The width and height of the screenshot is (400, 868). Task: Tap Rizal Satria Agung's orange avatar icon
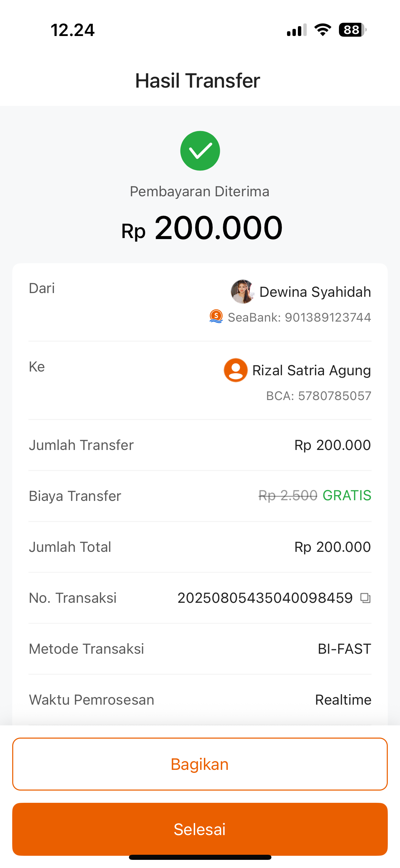[x=235, y=370]
